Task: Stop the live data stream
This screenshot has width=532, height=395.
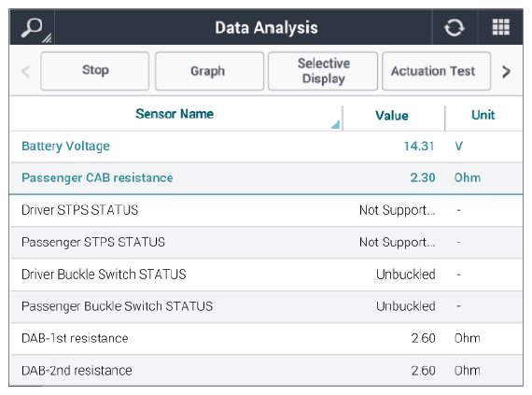Action: point(95,71)
